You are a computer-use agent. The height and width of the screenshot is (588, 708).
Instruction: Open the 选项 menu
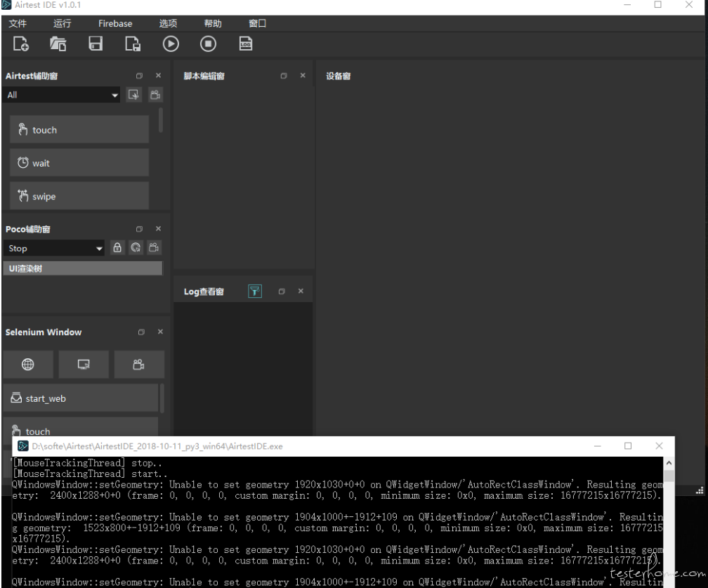click(x=168, y=23)
